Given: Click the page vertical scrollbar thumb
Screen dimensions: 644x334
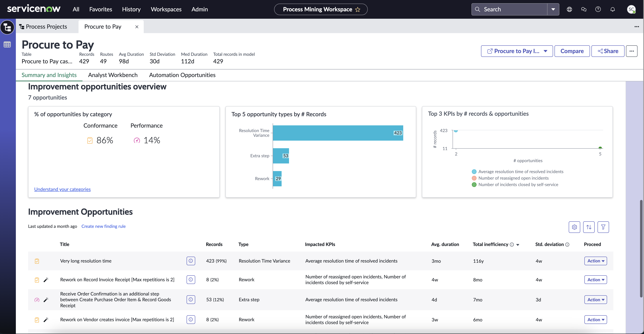Looking at the screenshot, I should click(641, 249).
